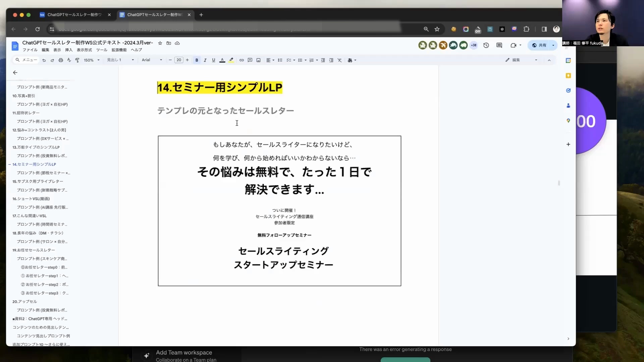Open the +38 collaborators list
644x362 pixels.
point(474,45)
